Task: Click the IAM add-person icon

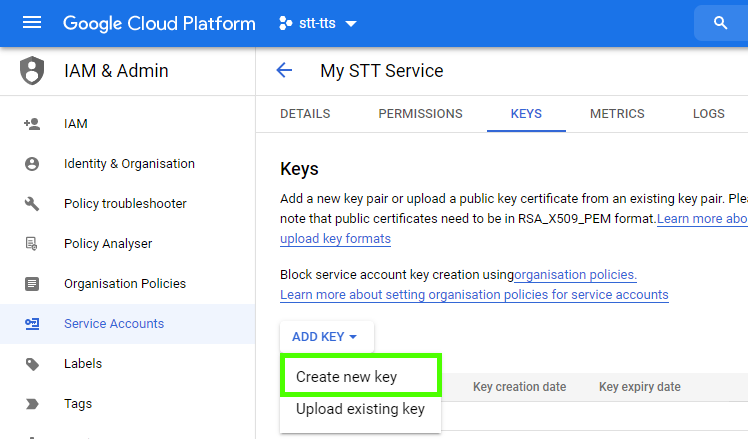Action: click(x=32, y=124)
